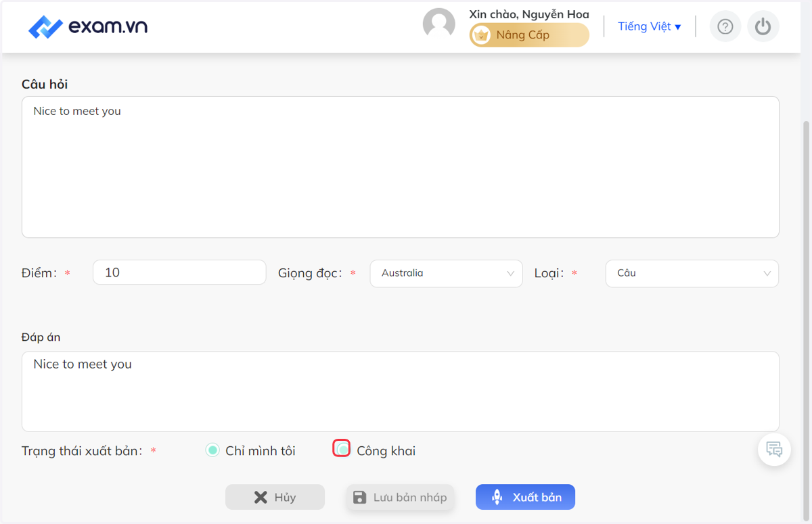Click the Hủy cancel button
The image size is (812, 524).
pyautogui.click(x=275, y=497)
